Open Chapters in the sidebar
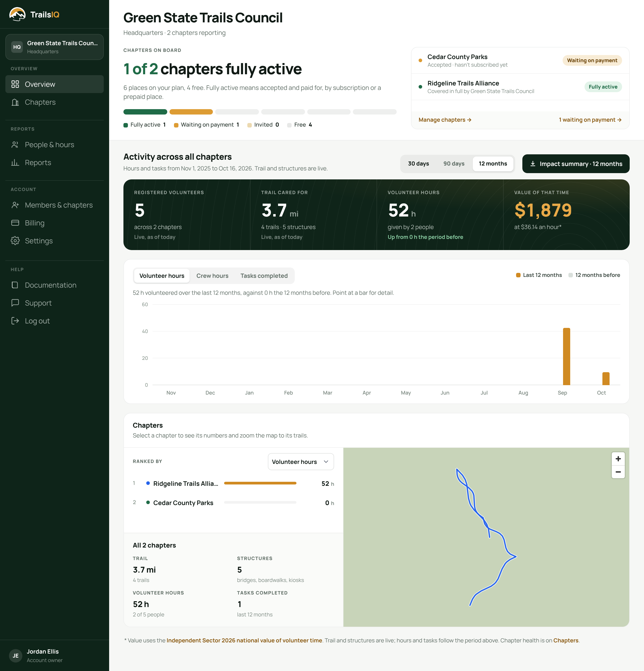 [54, 102]
